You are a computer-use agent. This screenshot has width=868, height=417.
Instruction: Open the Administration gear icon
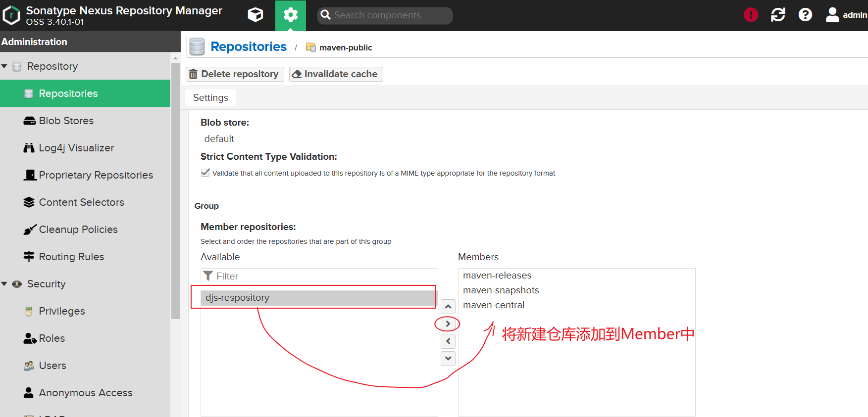point(291,15)
